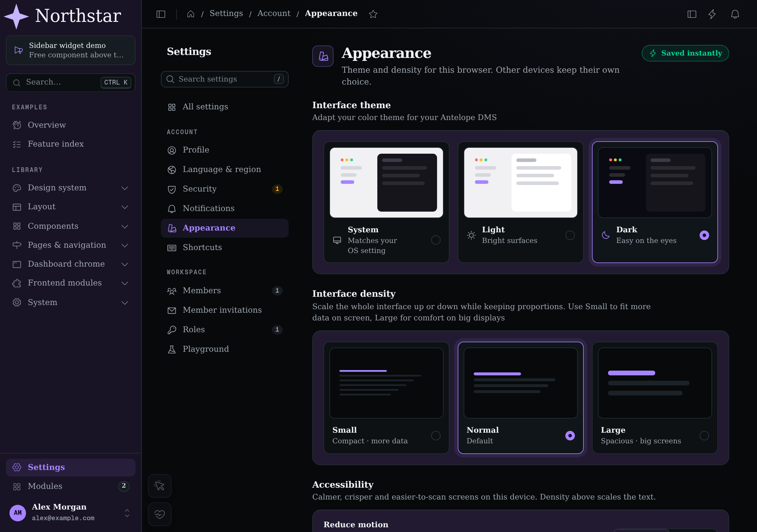
Task: Open Notifications settings page
Action: 224,208
